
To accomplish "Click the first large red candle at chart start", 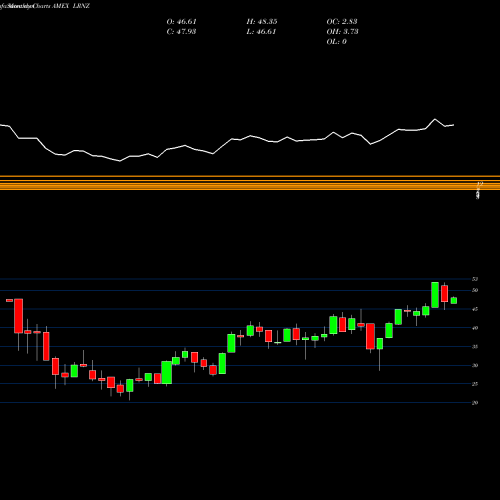I will [19, 316].
